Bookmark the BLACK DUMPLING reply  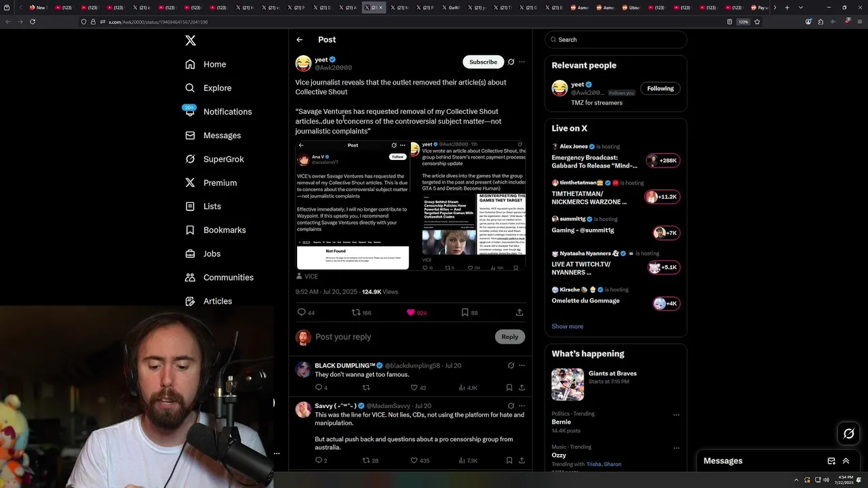pos(509,388)
